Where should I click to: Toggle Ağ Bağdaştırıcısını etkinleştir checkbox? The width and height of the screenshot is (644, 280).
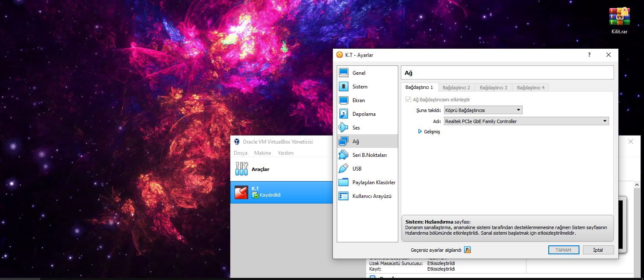pyautogui.click(x=409, y=100)
